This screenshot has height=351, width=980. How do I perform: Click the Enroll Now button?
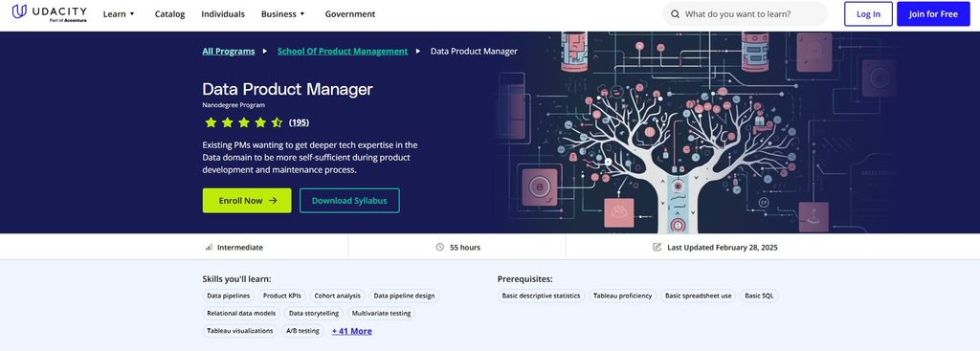(247, 201)
